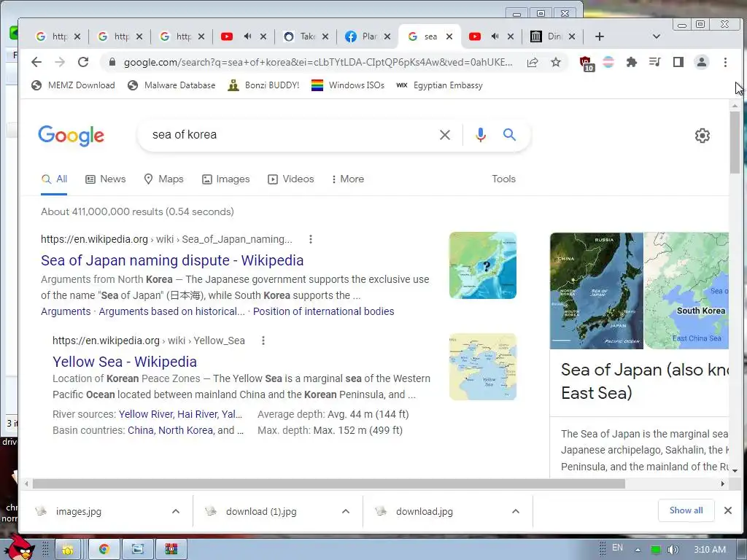Open the satellite Sea of Japan panel image
This screenshot has width=747, height=560.
click(597, 290)
